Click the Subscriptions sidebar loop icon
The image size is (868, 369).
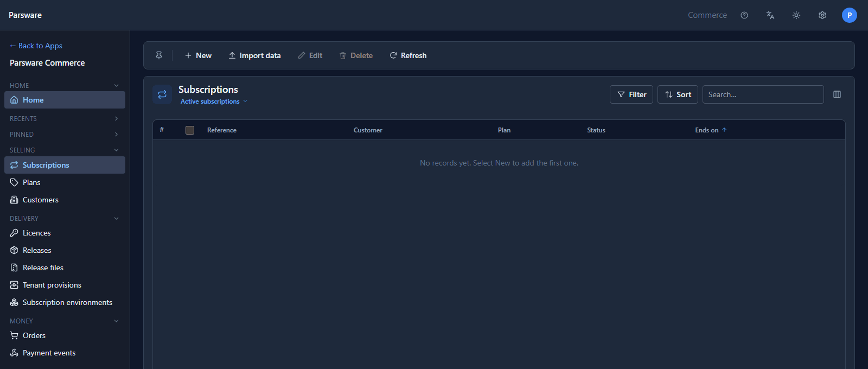coord(14,165)
